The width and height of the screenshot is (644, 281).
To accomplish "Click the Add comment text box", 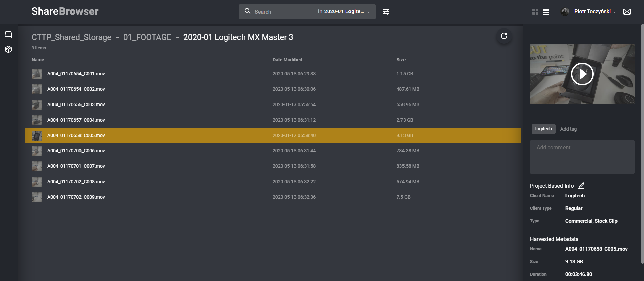I will pyautogui.click(x=582, y=157).
